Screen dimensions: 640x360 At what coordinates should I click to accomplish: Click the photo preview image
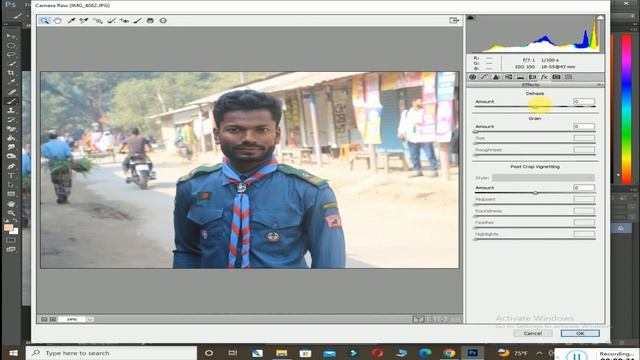tap(249, 170)
